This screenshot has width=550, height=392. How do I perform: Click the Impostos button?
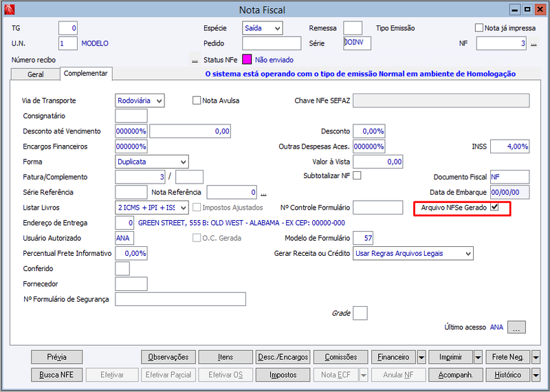283,375
